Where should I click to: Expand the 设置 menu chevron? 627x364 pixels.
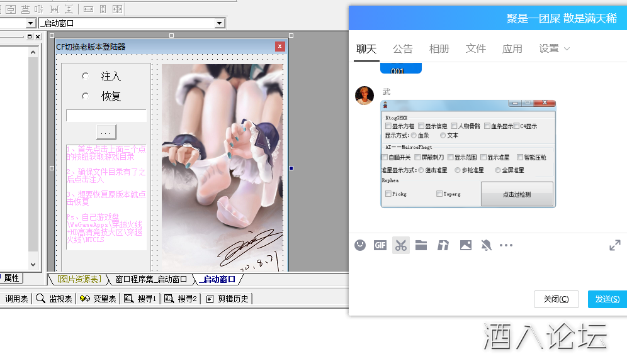point(567,48)
